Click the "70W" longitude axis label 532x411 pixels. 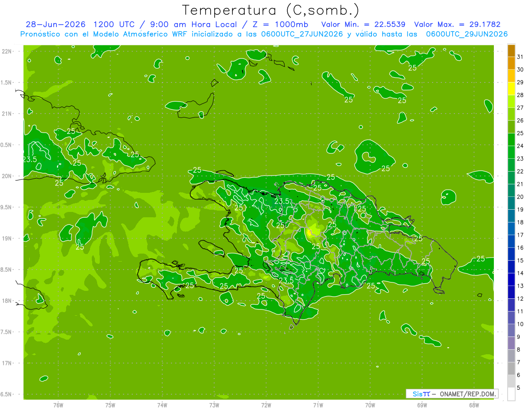tap(370, 405)
